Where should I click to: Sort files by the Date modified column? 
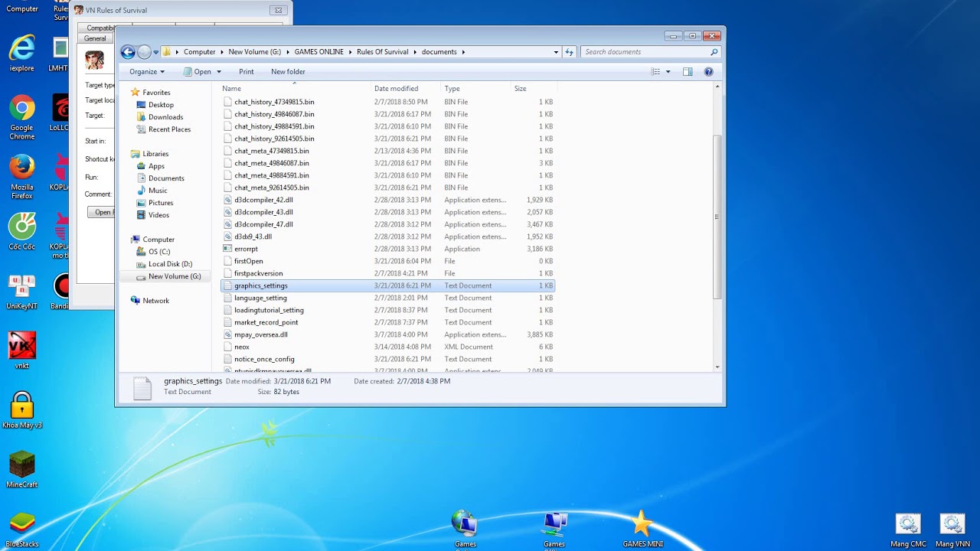click(407, 89)
